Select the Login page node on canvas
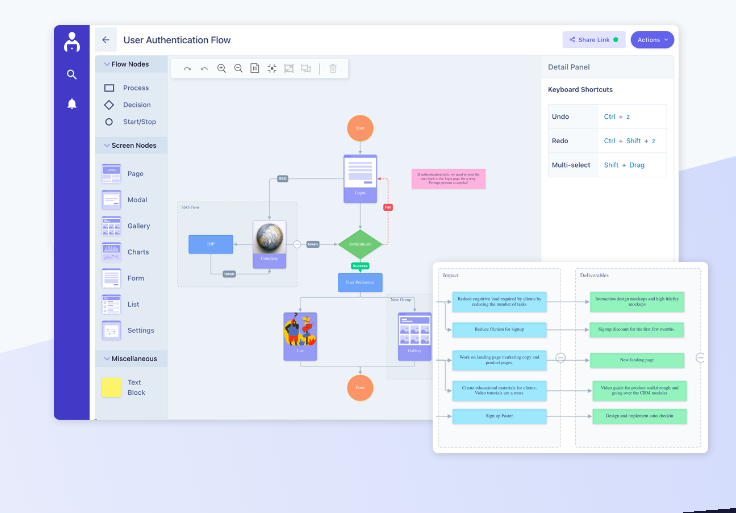736x513 pixels. pyautogui.click(x=360, y=179)
